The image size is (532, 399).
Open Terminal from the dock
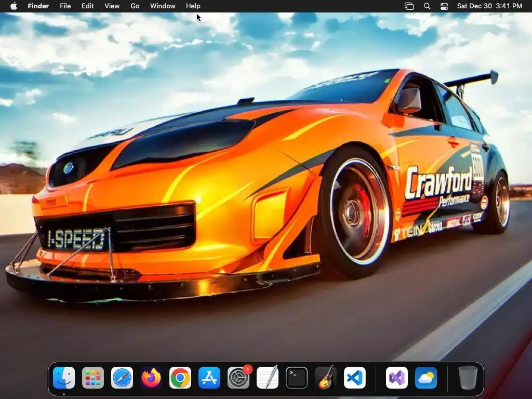297,378
